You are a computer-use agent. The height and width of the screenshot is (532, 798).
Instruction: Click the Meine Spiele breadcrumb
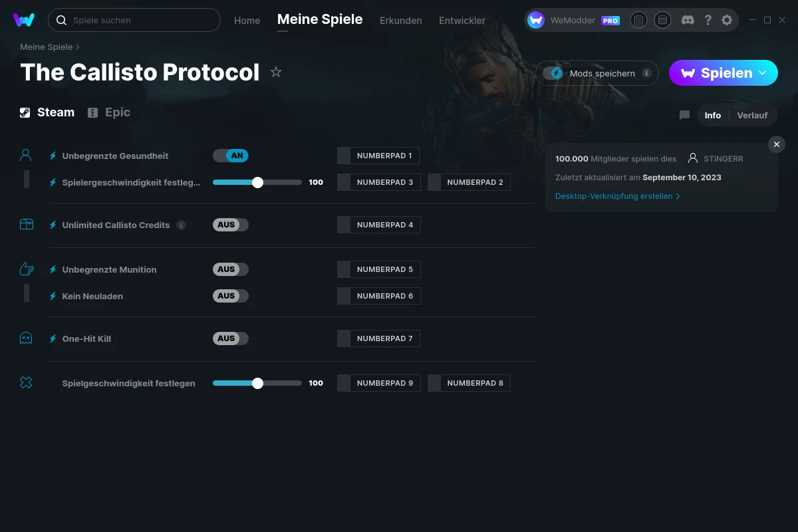click(x=47, y=47)
